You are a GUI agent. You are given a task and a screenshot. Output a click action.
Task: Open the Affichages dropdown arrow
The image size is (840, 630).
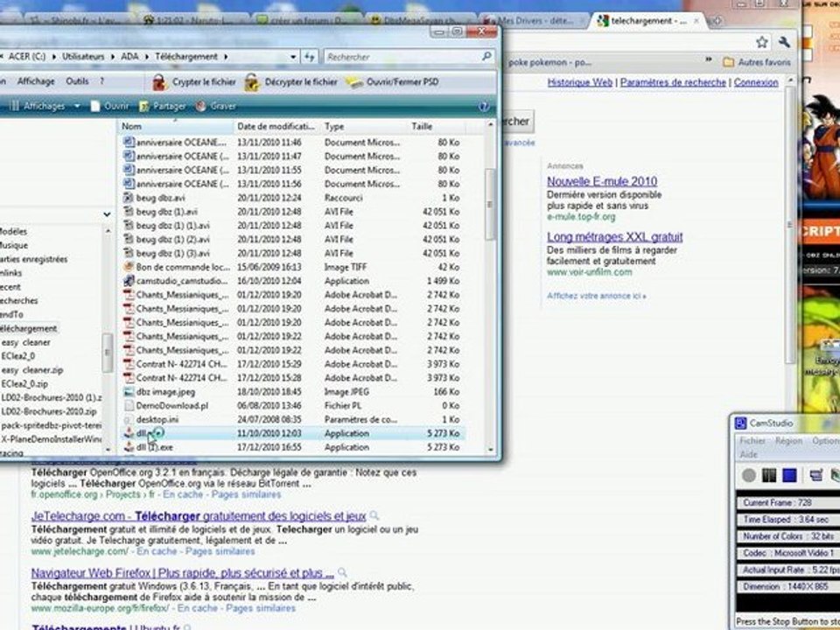77,106
